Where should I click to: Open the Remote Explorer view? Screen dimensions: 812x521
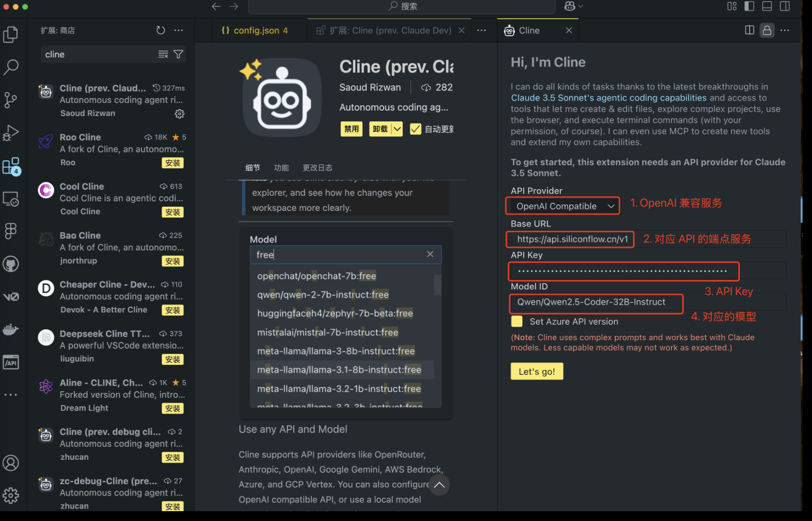11,199
